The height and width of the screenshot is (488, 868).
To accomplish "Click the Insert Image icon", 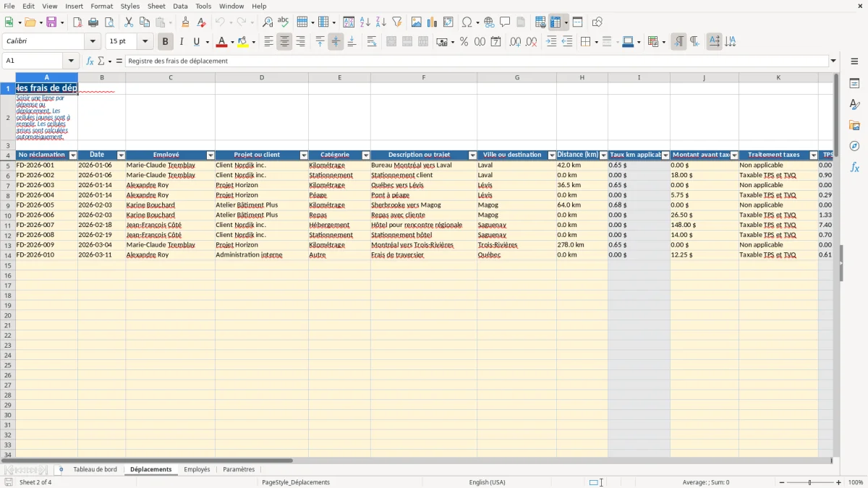I will coord(416,22).
